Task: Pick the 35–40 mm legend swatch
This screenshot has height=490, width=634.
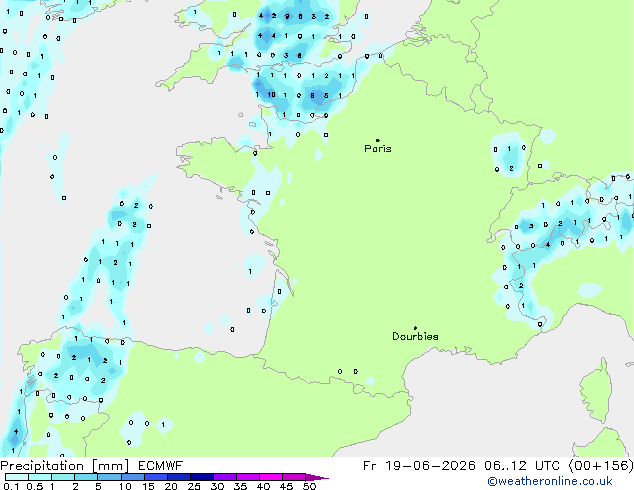Action: (248, 477)
